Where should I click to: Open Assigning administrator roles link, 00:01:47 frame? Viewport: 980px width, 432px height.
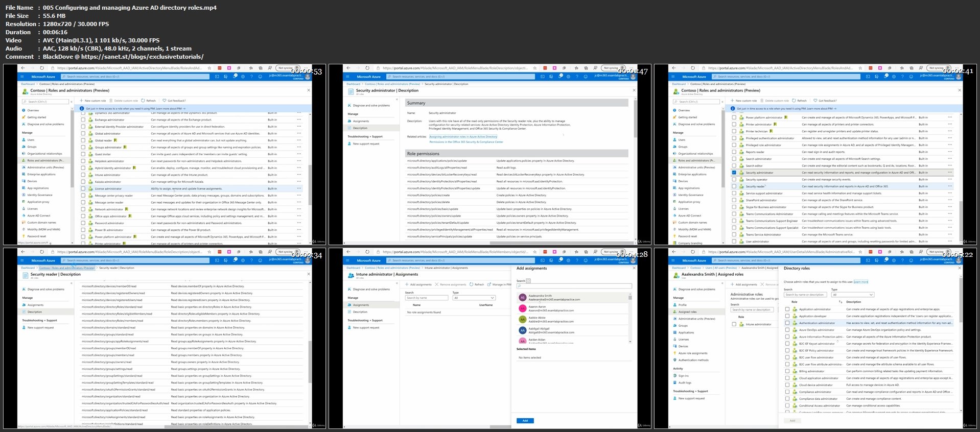click(x=463, y=137)
